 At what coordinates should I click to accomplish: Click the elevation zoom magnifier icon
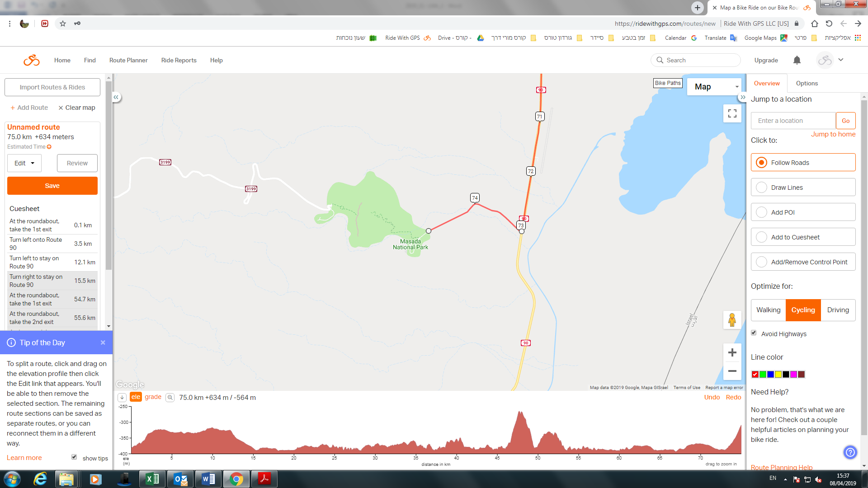(170, 398)
